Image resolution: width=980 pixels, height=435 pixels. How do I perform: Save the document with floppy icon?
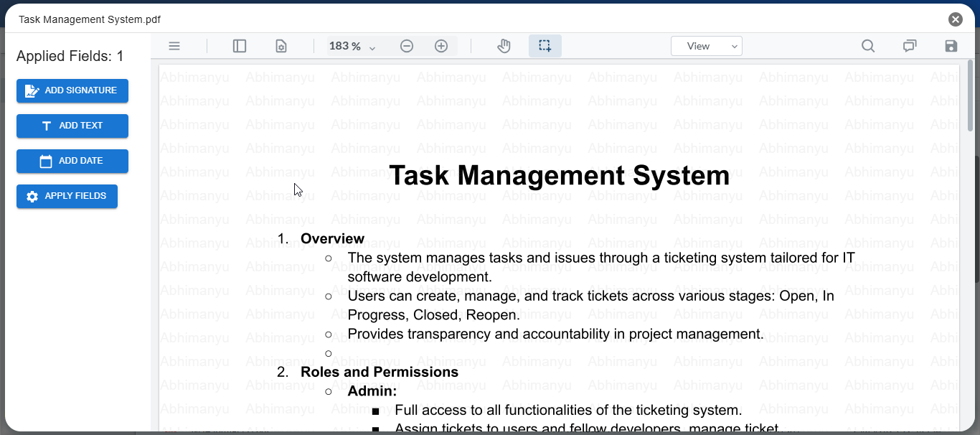[x=951, y=46]
